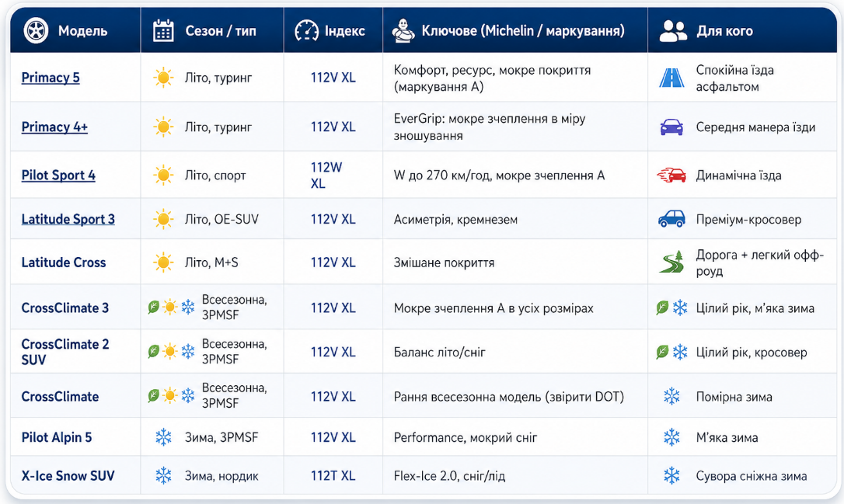The width and height of the screenshot is (844, 504).
Task: Click the CrossClimate 3 model name
Action: tap(65, 308)
